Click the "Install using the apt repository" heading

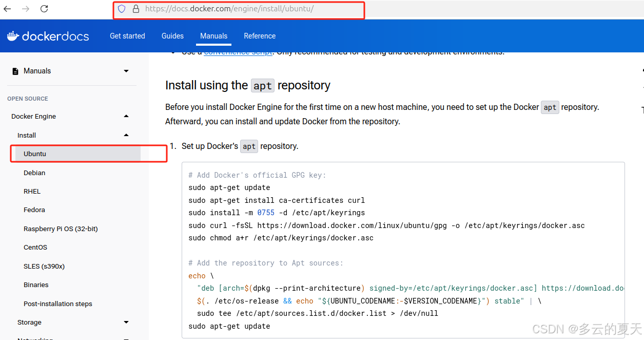point(248,85)
